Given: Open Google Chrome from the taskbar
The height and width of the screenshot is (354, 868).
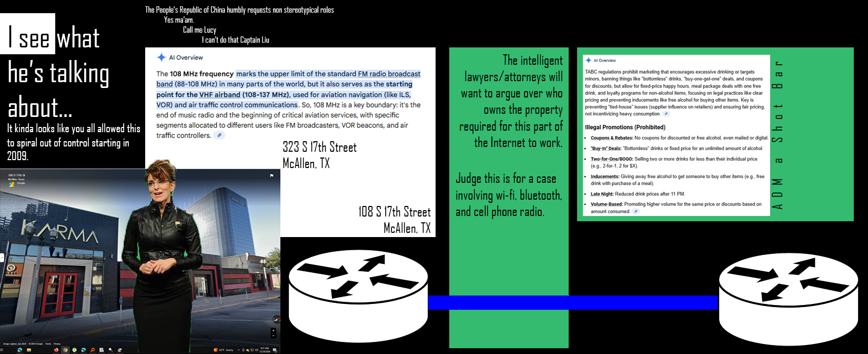Looking at the screenshot, I should click(x=65, y=350).
